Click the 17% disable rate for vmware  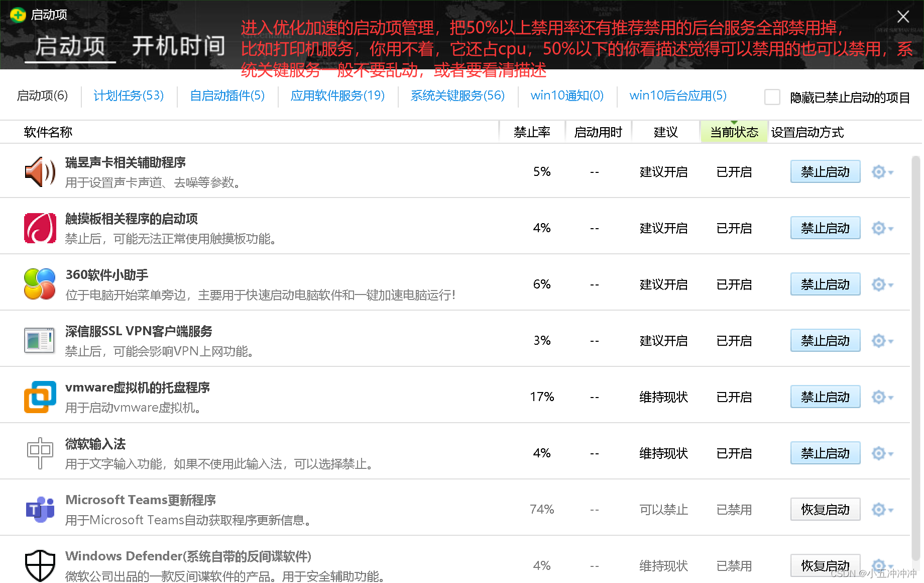pyautogui.click(x=542, y=397)
